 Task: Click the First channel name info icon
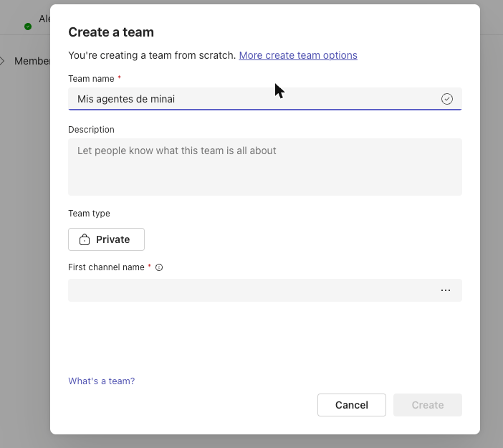[x=159, y=267]
